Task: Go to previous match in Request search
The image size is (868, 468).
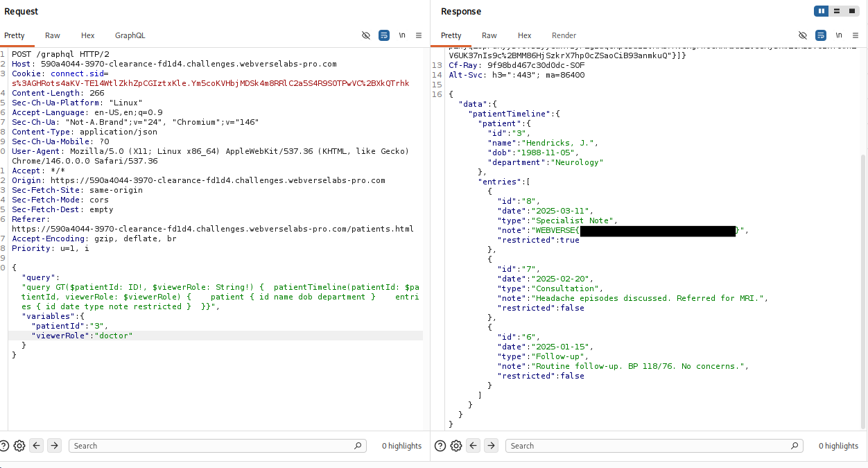Action: point(37,446)
